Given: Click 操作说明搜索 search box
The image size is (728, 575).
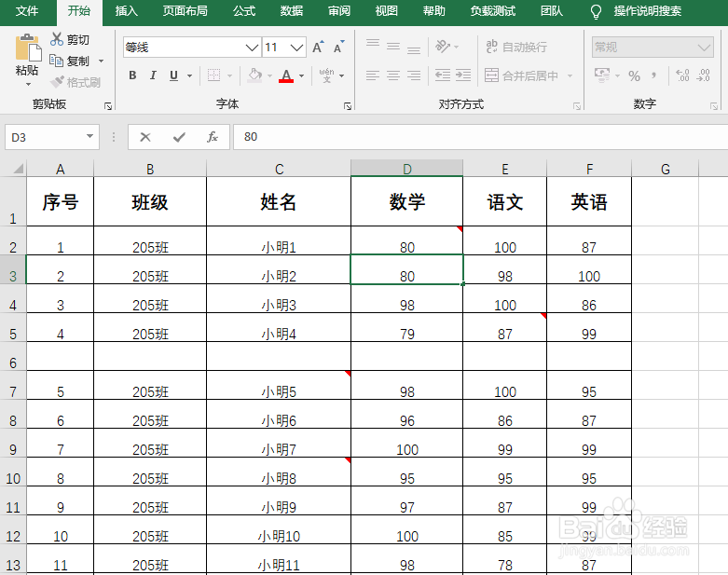Looking at the screenshot, I should point(647,11).
